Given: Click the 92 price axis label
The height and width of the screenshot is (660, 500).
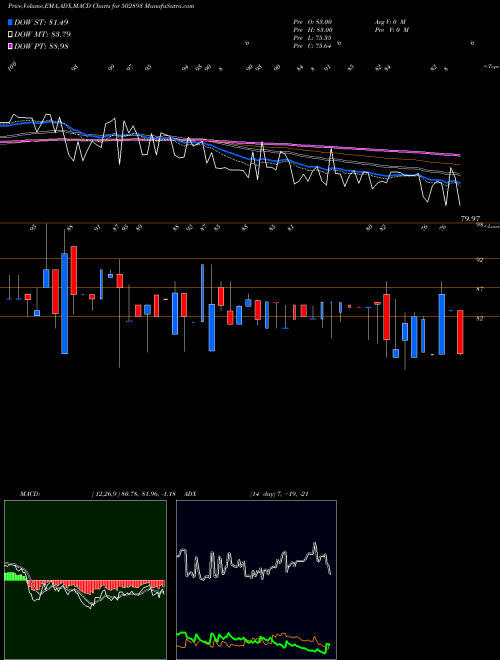Looking at the screenshot, I should coord(479,260).
